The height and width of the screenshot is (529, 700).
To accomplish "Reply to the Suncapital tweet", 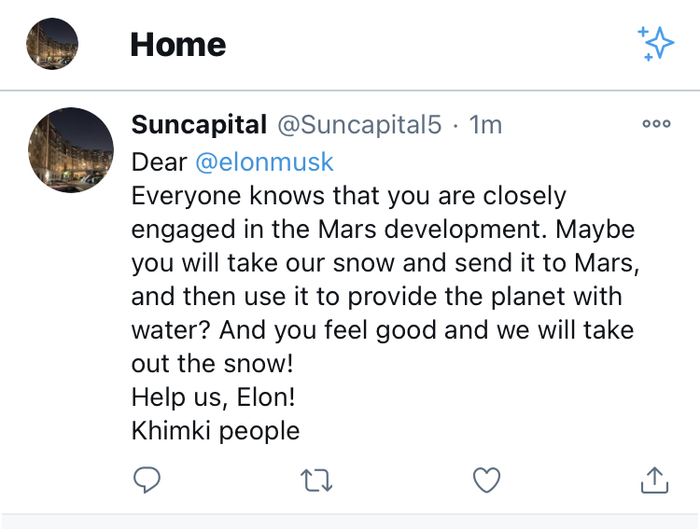I will [147, 481].
